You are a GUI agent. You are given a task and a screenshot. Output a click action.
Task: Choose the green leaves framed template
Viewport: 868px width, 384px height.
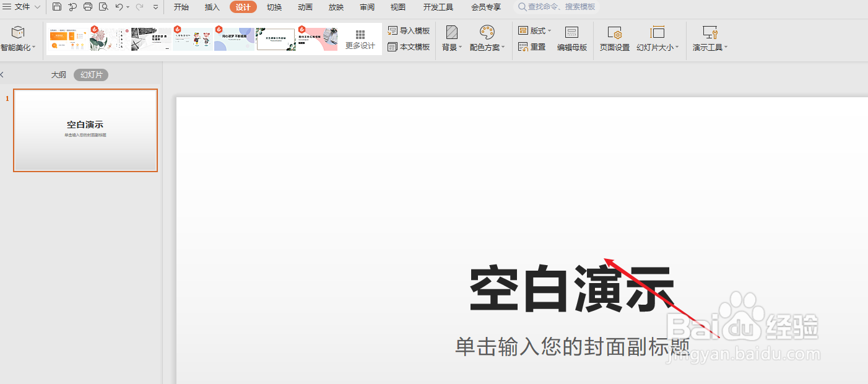click(276, 39)
